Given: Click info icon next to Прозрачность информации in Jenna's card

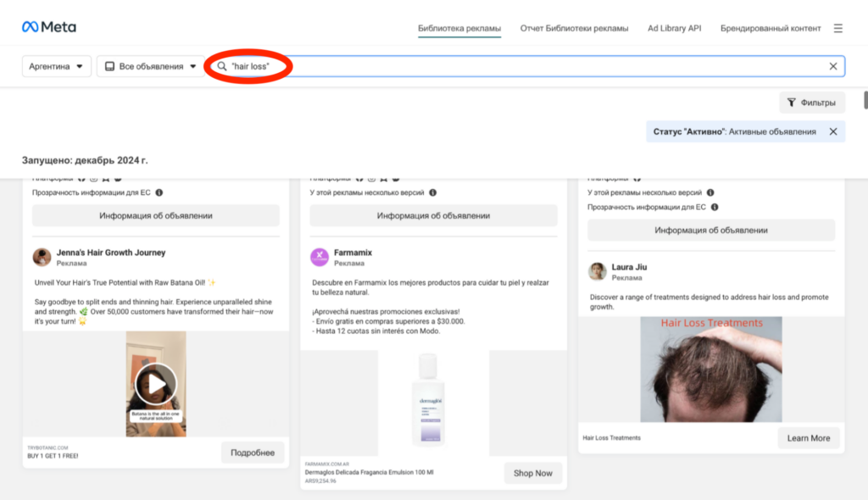Looking at the screenshot, I should point(159,192).
